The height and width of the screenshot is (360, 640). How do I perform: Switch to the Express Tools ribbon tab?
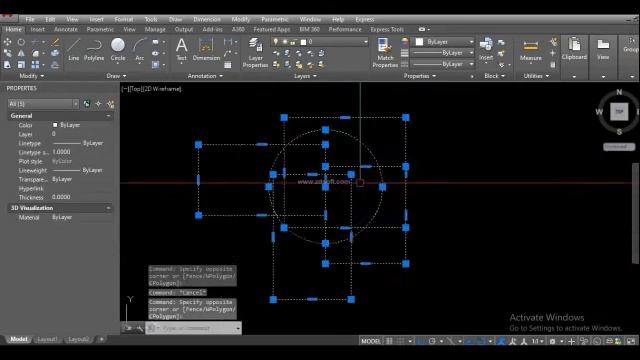[x=387, y=29]
